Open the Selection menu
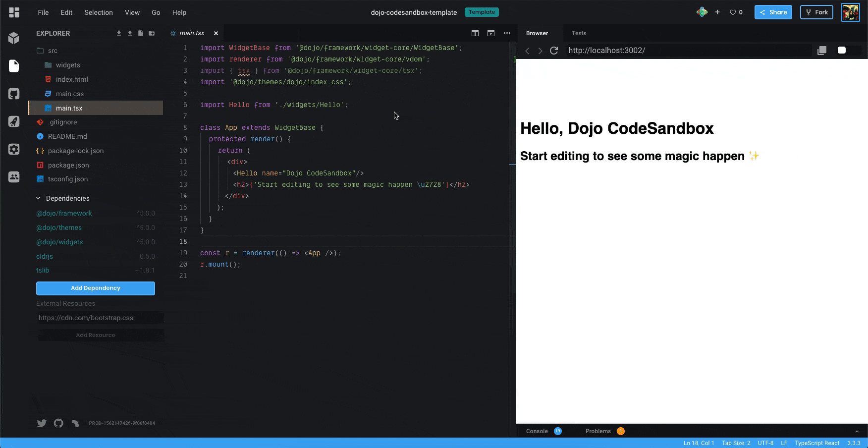 point(98,12)
